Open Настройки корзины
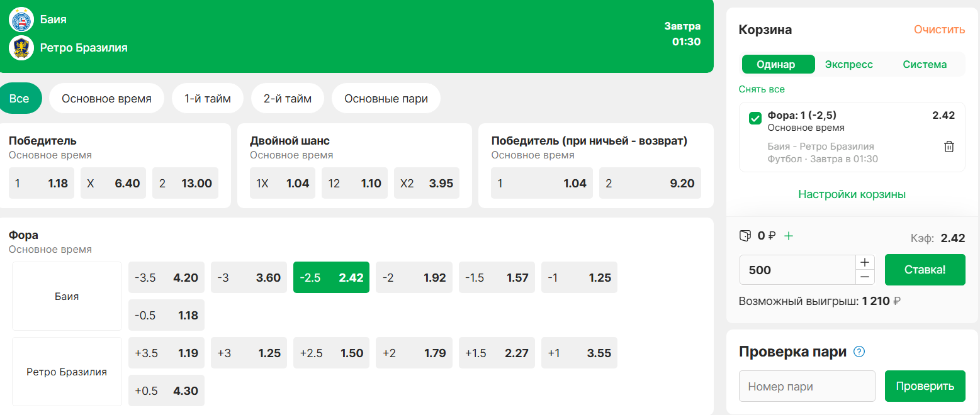This screenshot has height=415, width=980. point(852,194)
